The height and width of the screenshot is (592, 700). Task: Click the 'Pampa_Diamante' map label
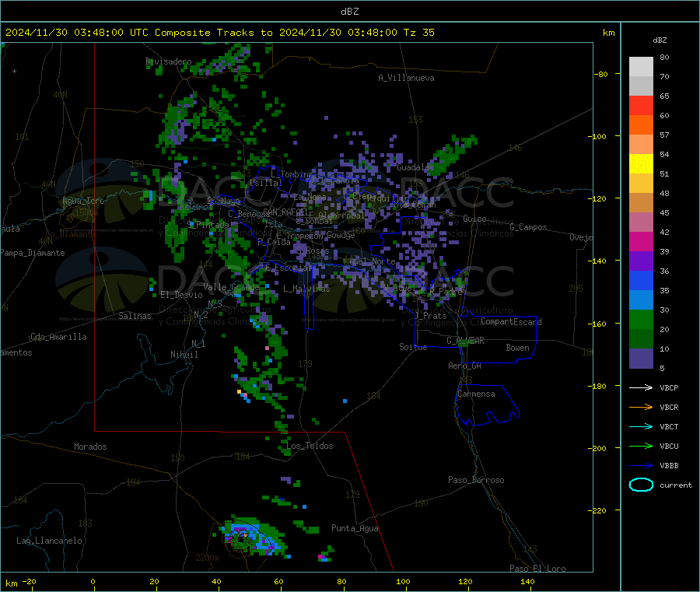click(33, 253)
